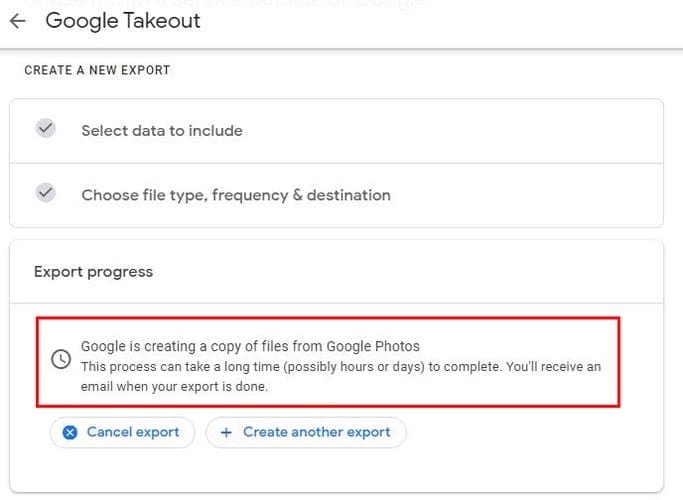Click the clock icon in export progress

coord(61,359)
